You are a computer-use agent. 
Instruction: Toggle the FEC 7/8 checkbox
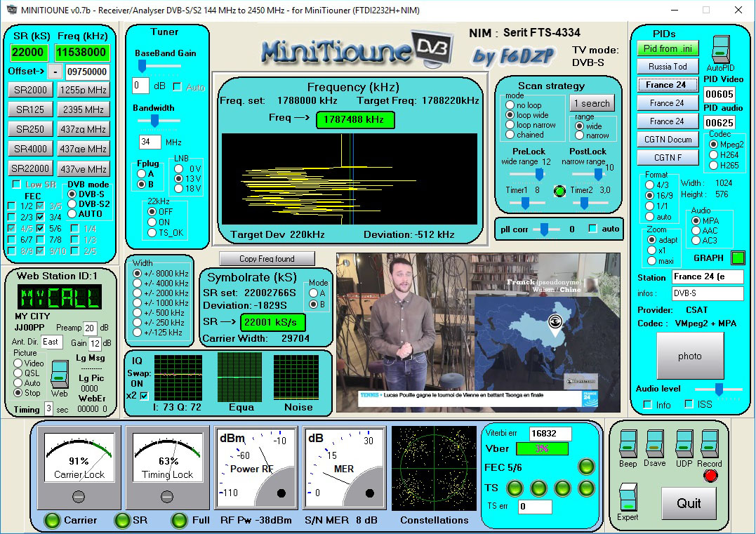[40, 239]
